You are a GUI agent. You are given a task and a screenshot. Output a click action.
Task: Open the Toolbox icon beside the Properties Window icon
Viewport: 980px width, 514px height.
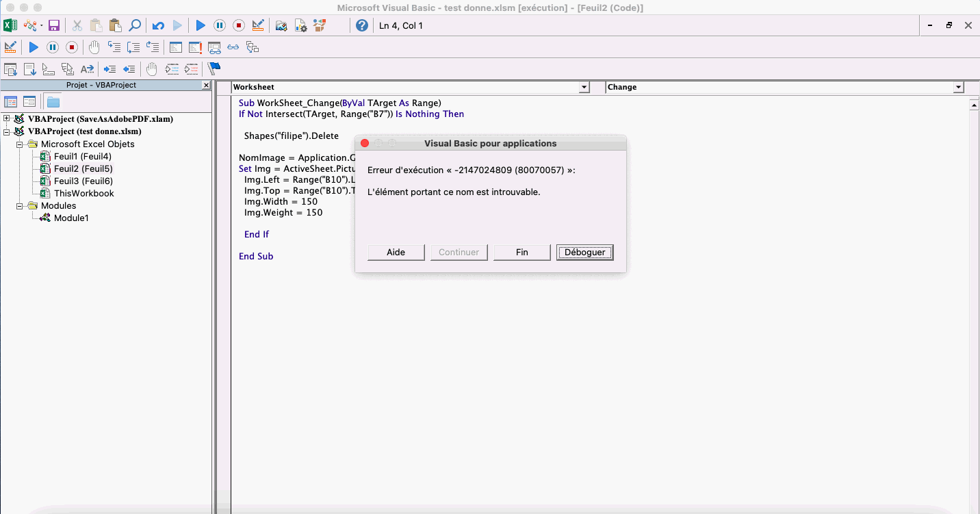pyautogui.click(x=320, y=25)
